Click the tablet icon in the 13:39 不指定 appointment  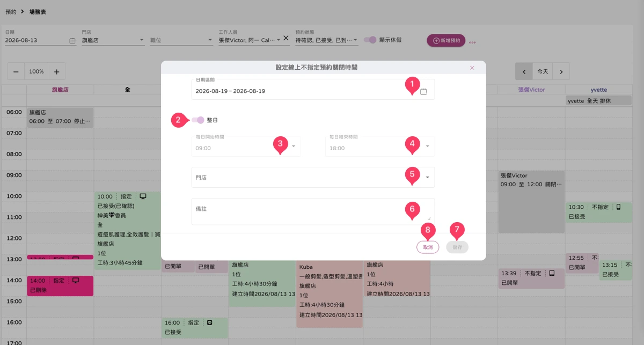click(x=551, y=273)
